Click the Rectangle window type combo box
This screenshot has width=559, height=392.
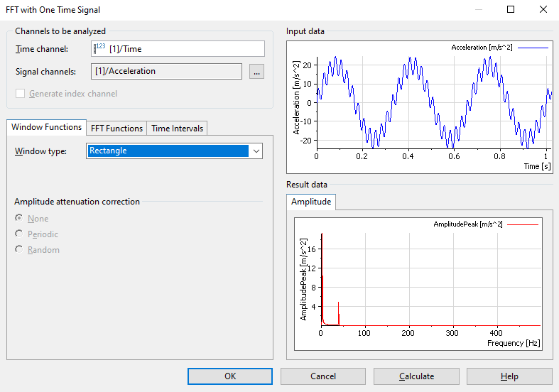pyautogui.click(x=168, y=151)
